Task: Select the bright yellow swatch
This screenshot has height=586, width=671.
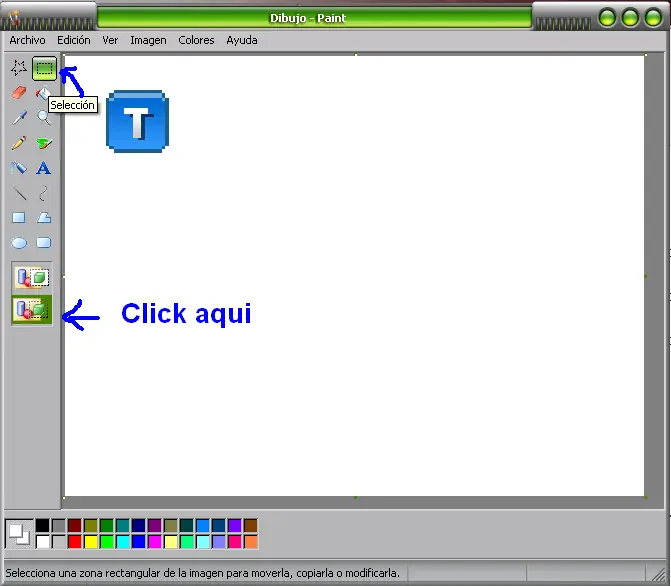Action: tap(91, 542)
